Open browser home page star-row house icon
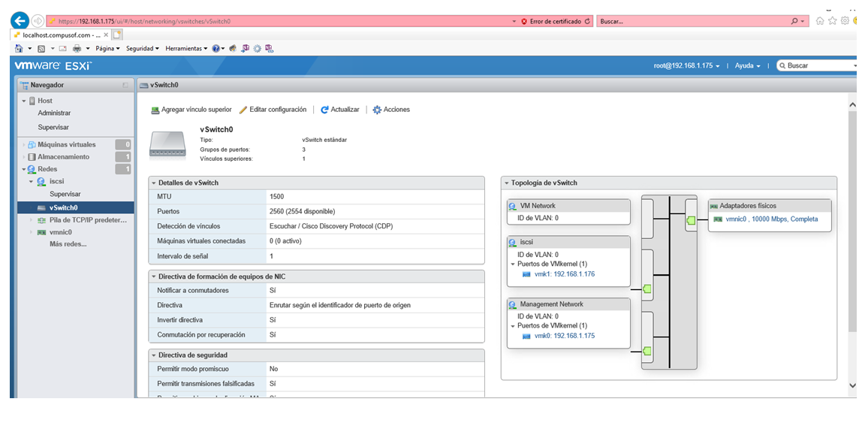This screenshot has height=426, width=868. click(821, 21)
